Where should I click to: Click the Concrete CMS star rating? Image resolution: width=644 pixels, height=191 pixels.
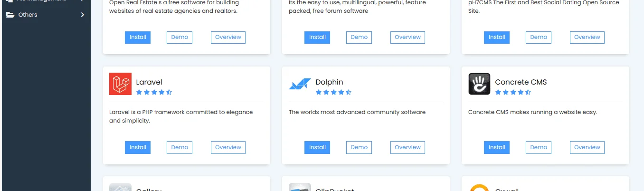(513, 92)
